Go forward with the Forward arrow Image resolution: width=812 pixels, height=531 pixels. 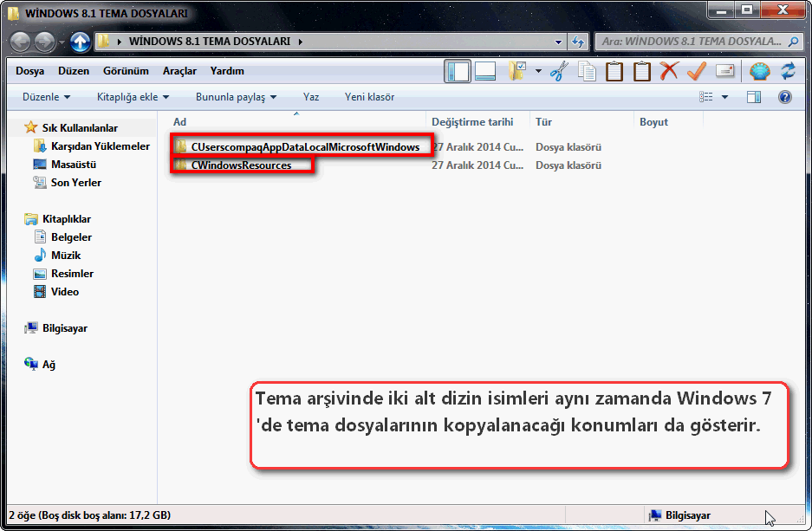point(44,42)
